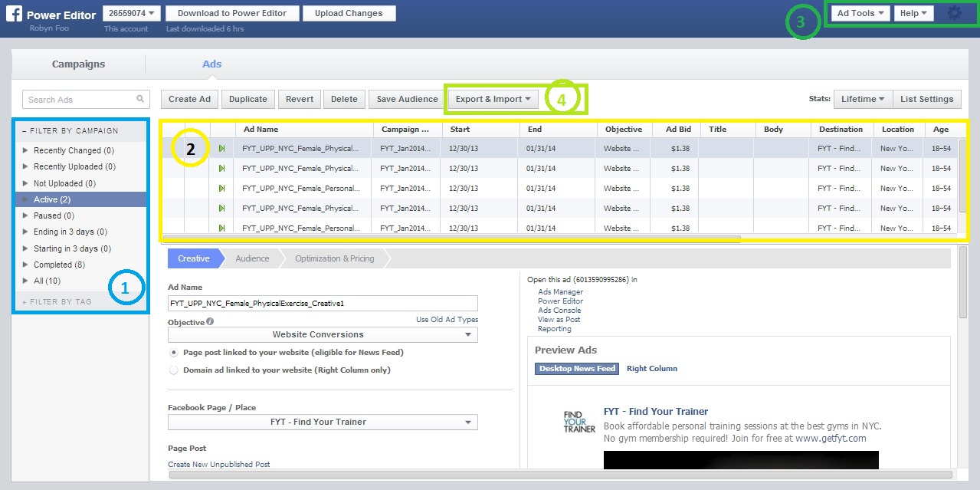Click the Revert button
This screenshot has width=980, height=490.
(300, 99)
